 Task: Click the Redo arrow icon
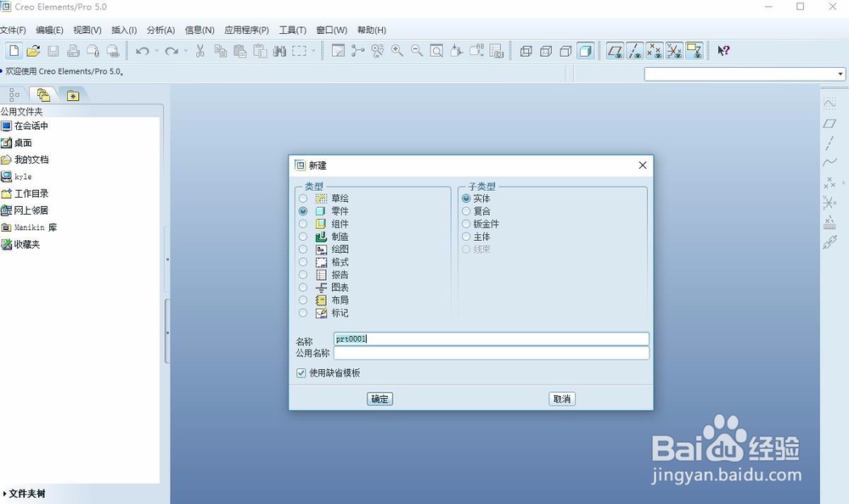click(171, 51)
